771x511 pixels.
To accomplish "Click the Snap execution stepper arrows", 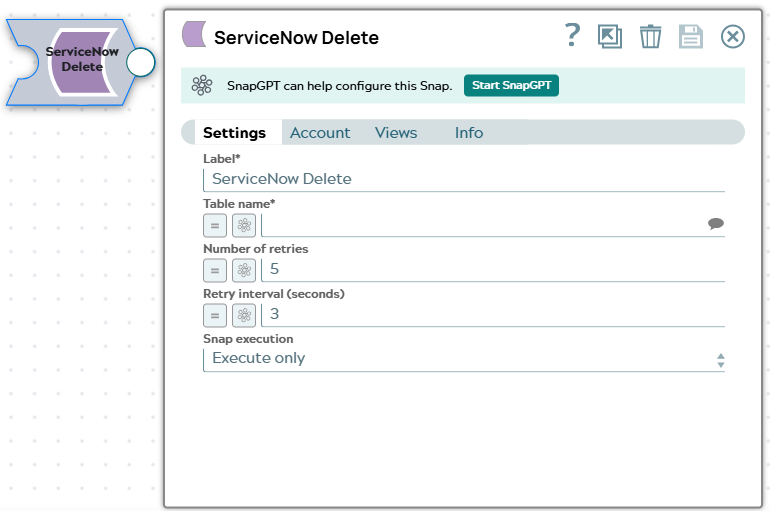I will (720, 361).
